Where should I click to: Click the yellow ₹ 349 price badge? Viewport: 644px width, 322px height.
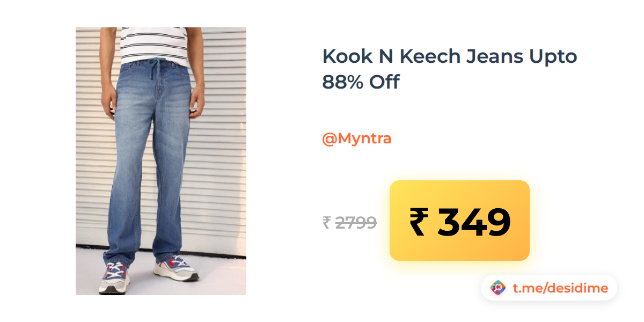click(459, 221)
